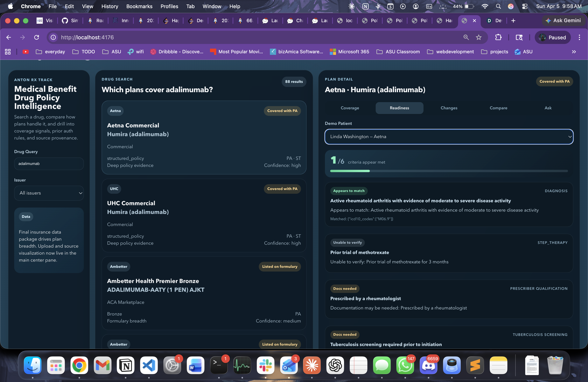Open the Extensions puzzle icon
The width and height of the screenshot is (588, 382).
pyautogui.click(x=498, y=37)
